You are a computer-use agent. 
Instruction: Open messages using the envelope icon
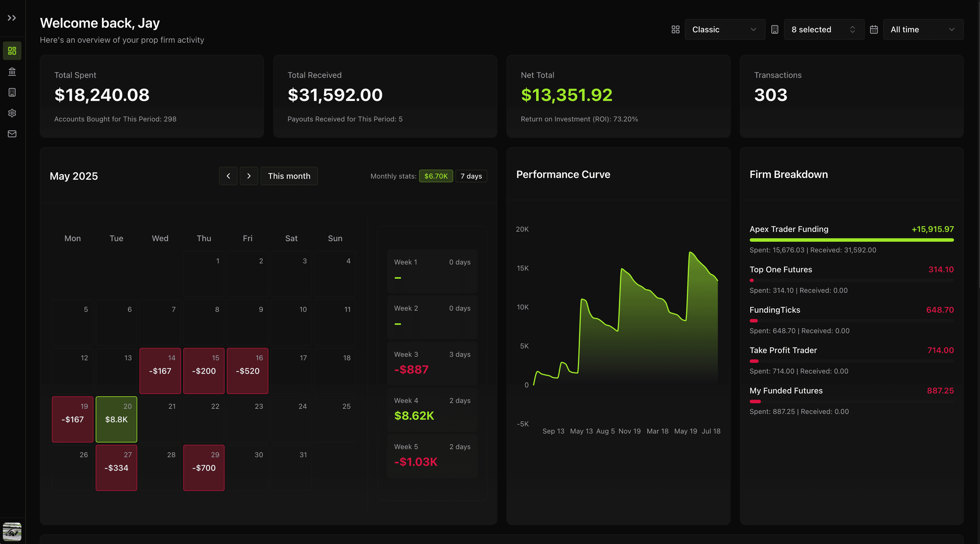click(12, 134)
